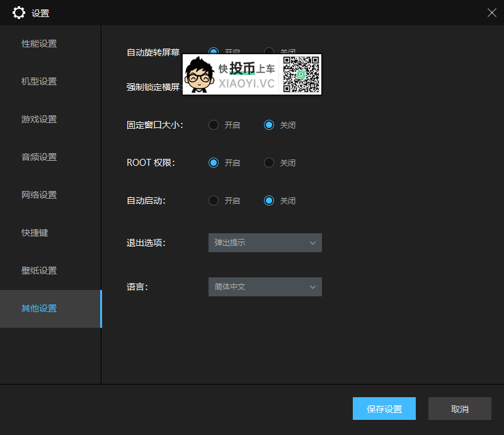Select 关闭 for 自动启动
Screen dimensions: 504x435
269,200
